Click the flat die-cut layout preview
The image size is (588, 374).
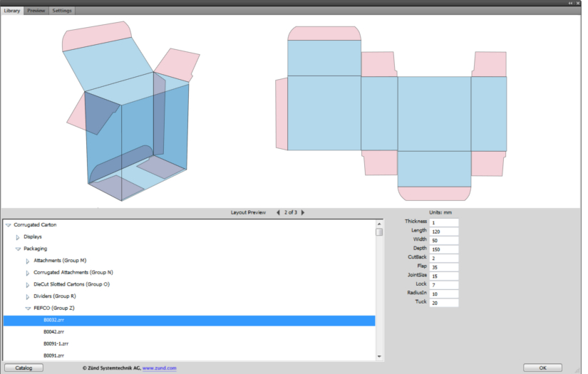coord(391,113)
